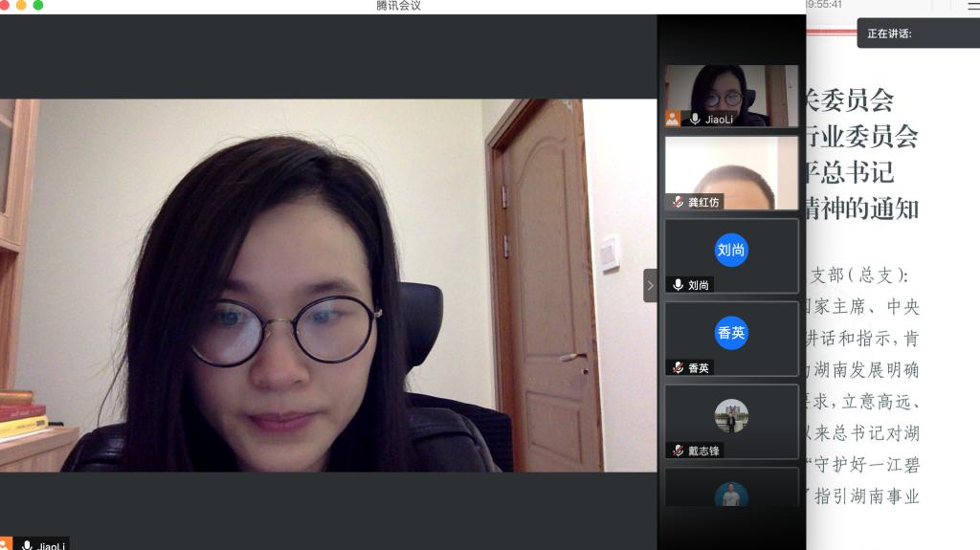This screenshot has height=550, width=980.
Task: Click the orange host icon in JiaoLi's thumbnail
Action: 673,119
